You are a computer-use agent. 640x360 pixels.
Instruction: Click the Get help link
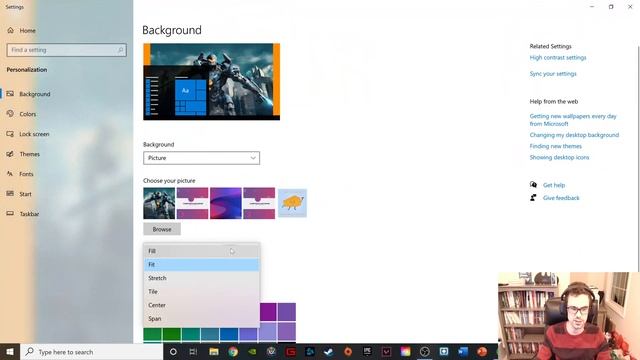[554, 185]
